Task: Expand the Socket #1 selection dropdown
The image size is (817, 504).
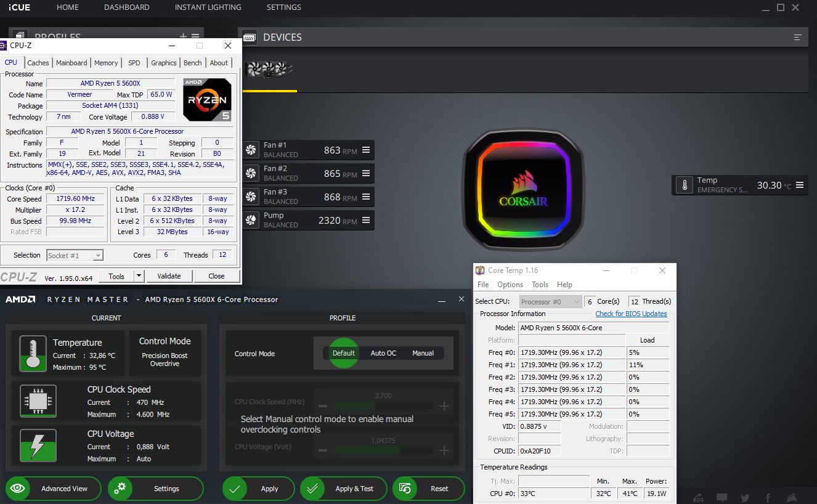Action: pos(97,255)
